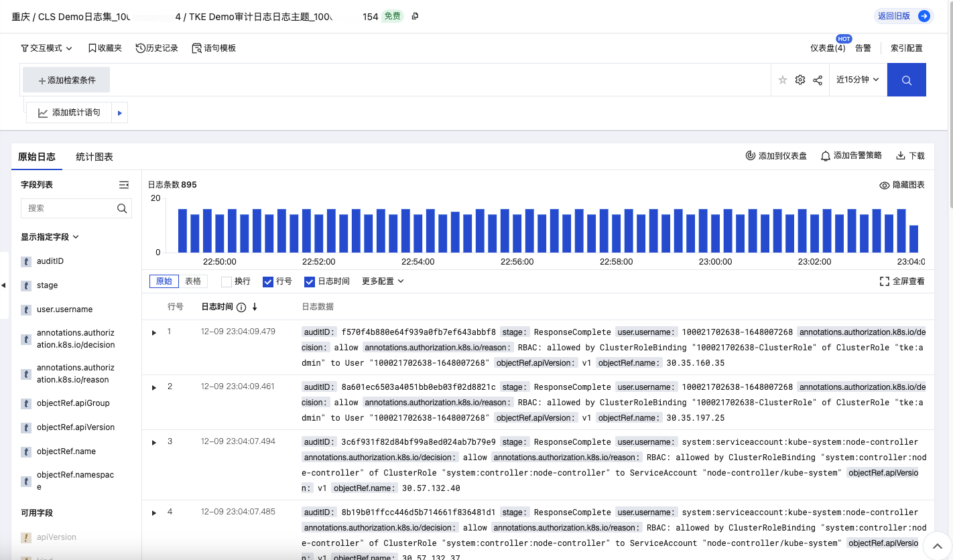Expand the 显示指定字段 dropdown
The height and width of the screenshot is (560, 953).
(x=50, y=237)
